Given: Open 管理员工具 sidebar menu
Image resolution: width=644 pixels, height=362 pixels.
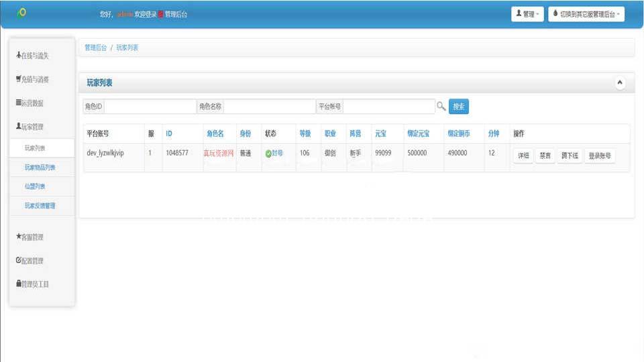Looking at the screenshot, I should pos(32,284).
